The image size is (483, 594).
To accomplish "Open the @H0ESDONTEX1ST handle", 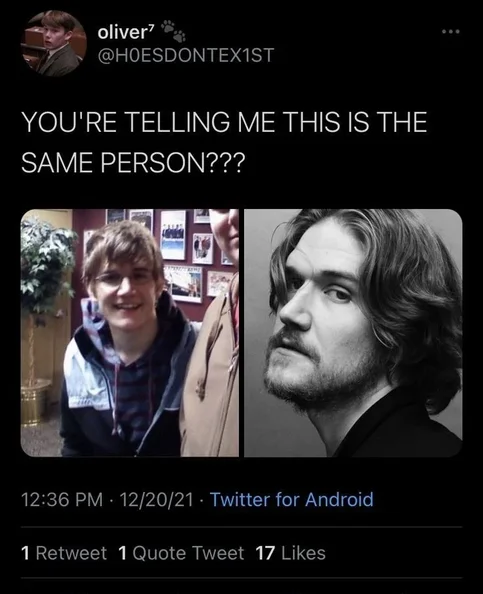I will [186, 55].
